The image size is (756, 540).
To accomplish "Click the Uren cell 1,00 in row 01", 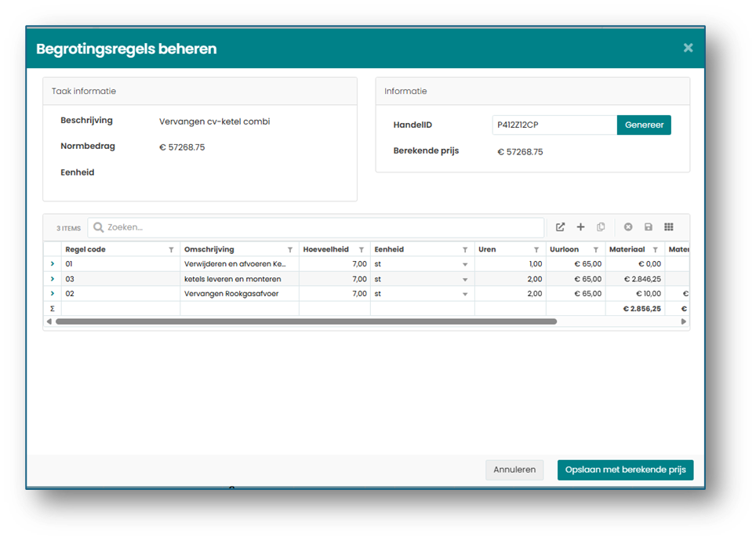I will (x=510, y=264).
